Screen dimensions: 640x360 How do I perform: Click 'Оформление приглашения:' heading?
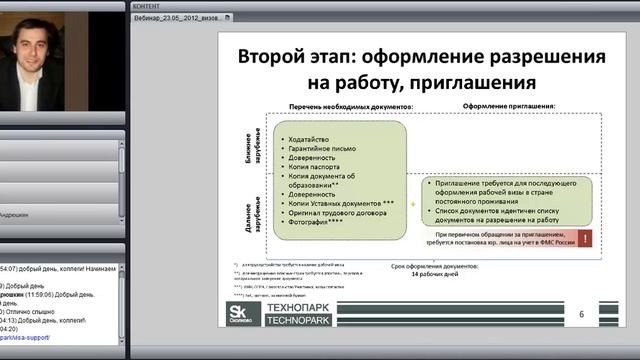point(509,106)
